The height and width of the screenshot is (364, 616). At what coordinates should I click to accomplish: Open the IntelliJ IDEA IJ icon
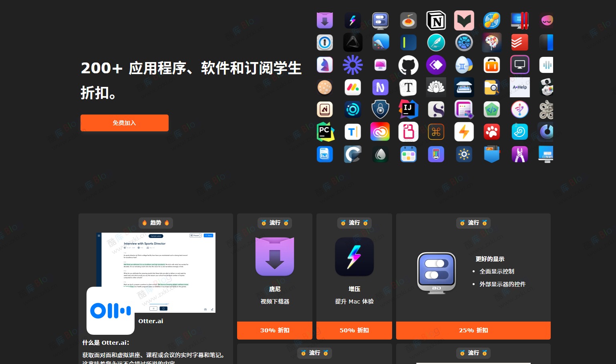click(408, 109)
